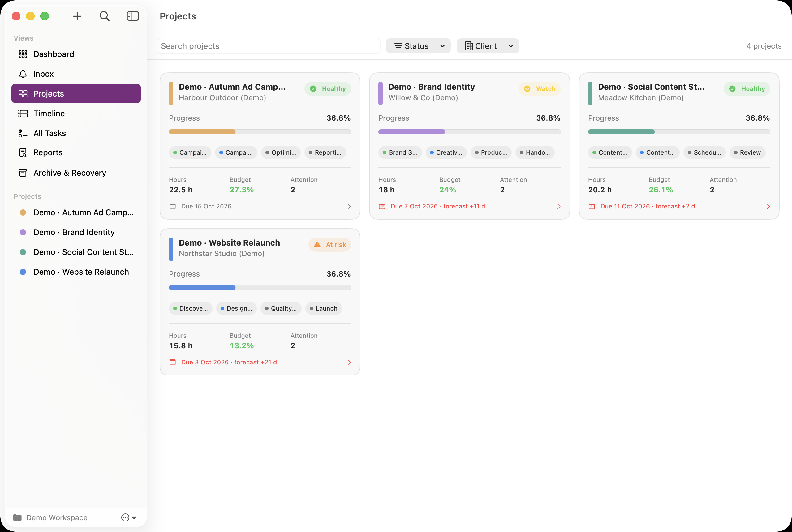792x532 pixels.
Task: Click the Healthy badge on Autumn Ad card
Action: 327,89
